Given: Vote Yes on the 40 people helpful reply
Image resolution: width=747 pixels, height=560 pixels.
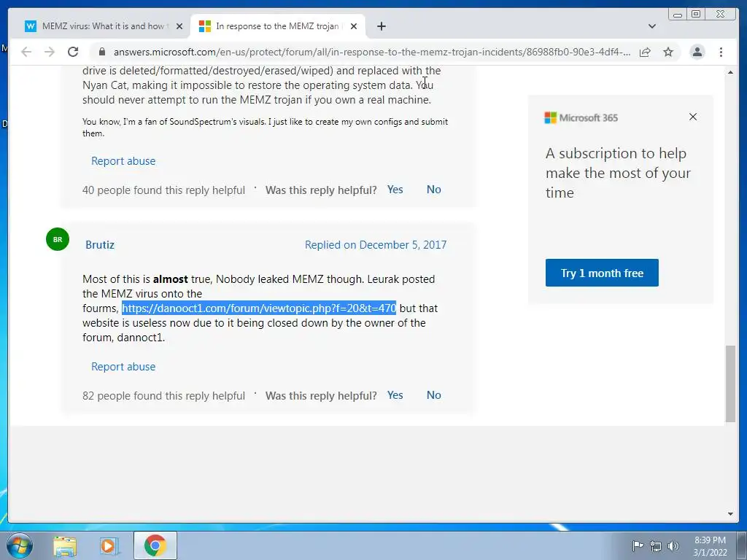Looking at the screenshot, I should click(395, 190).
